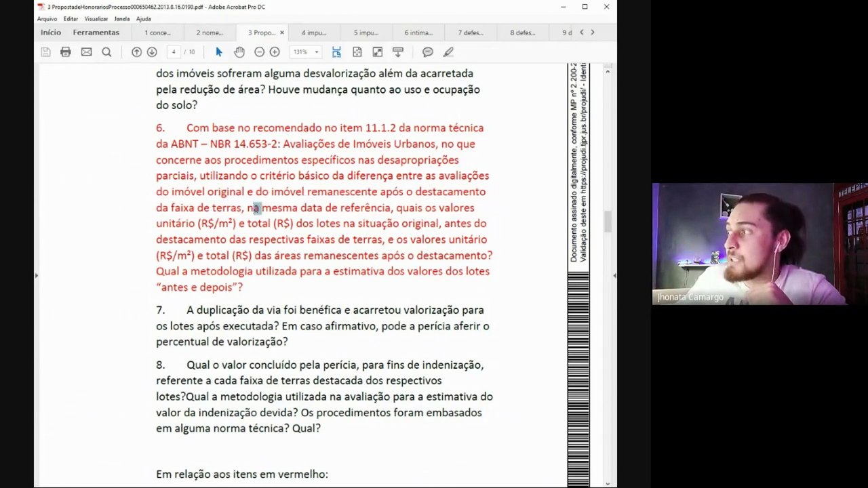Open the Editar menu
This screenshot has height=488, width=868.
click(71, 19)
